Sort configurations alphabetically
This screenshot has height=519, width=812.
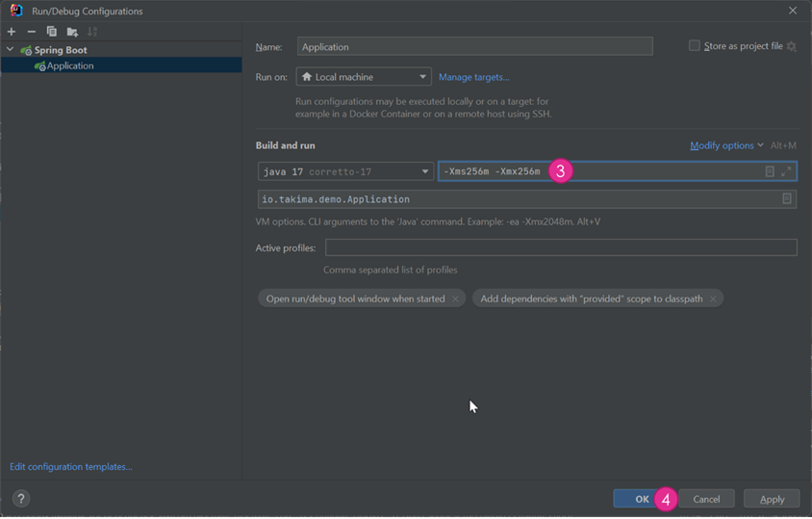(92, 32)
